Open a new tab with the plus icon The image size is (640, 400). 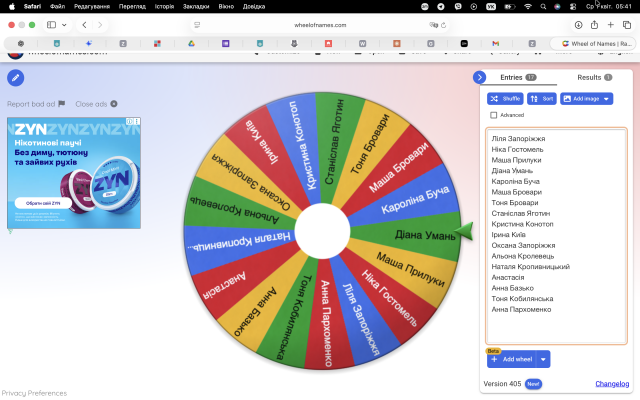click(611, 24)
